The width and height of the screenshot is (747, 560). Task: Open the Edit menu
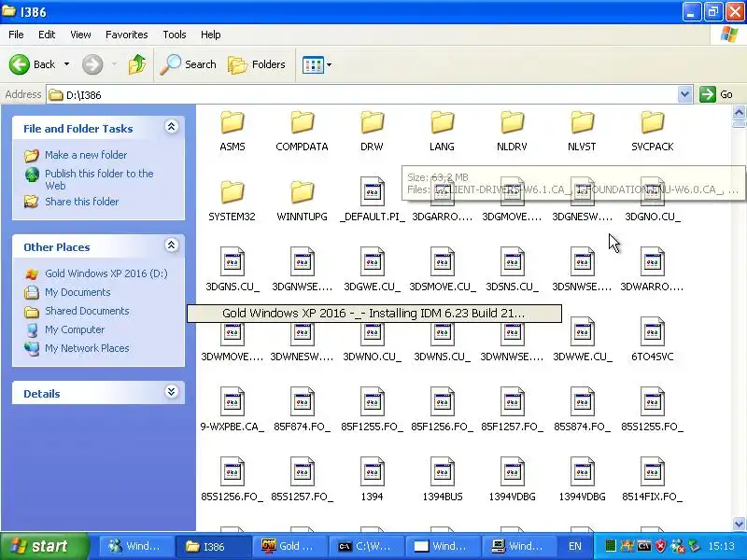click(47, 35)
